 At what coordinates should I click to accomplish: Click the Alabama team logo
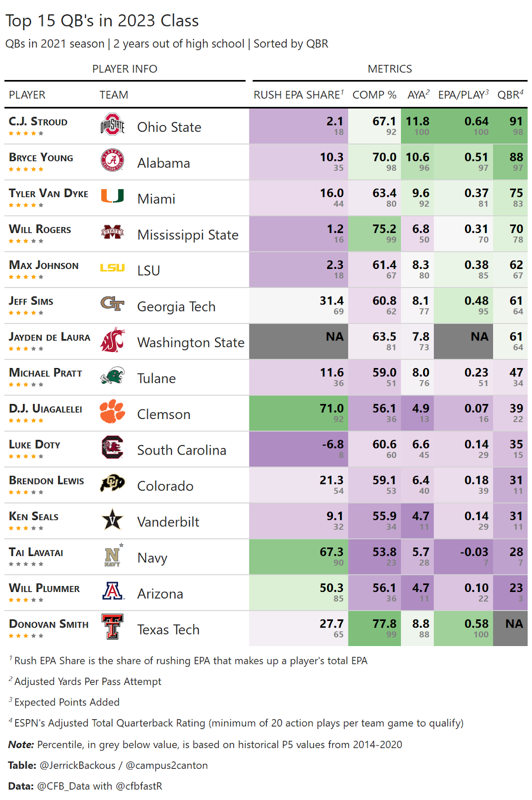112,160
